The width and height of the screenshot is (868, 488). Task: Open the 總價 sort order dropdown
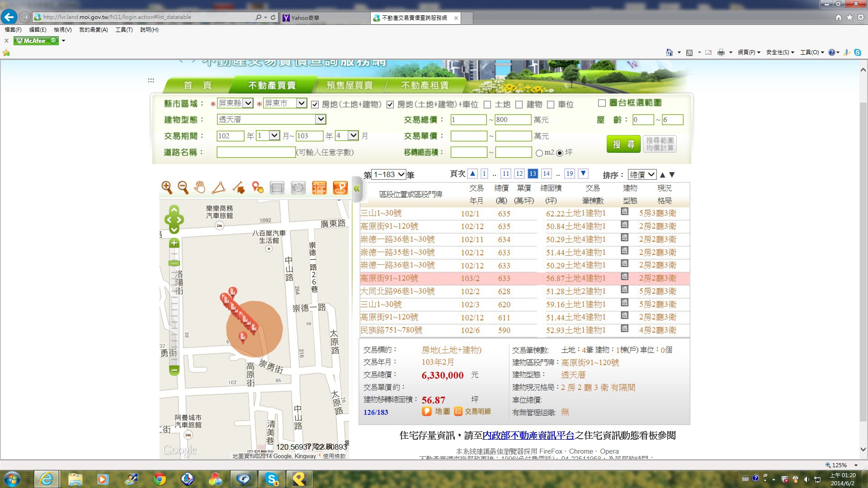click(x=642, y=175)
